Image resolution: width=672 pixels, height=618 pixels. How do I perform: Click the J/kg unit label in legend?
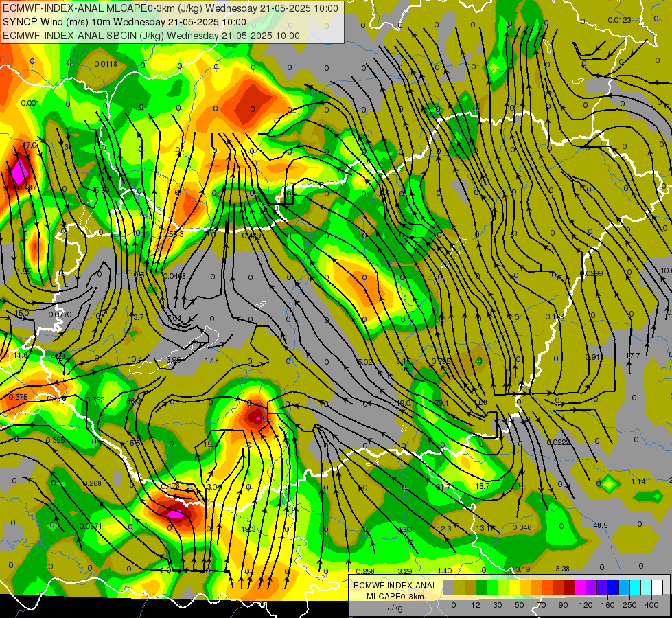(x=395, y=608)
